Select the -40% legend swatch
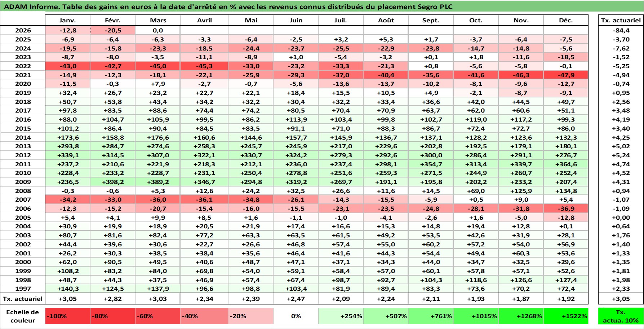Screen dimensions: 644x329 coord(204,316)
